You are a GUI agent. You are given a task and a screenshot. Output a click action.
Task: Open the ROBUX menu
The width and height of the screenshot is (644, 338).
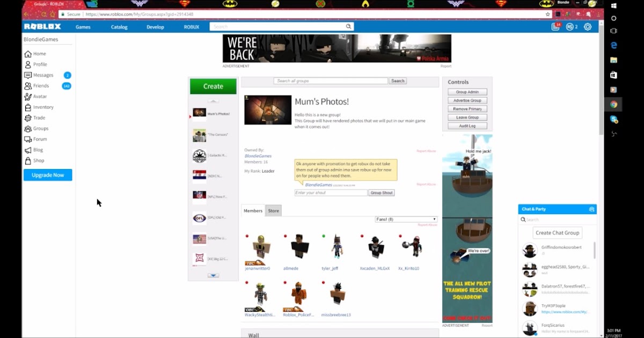[192, 27]
